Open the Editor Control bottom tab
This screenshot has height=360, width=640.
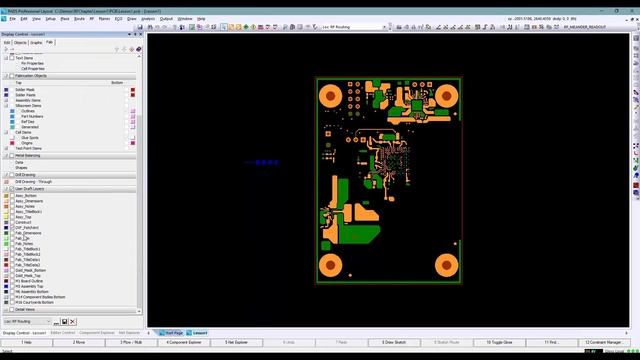click(x=62, y=333)
